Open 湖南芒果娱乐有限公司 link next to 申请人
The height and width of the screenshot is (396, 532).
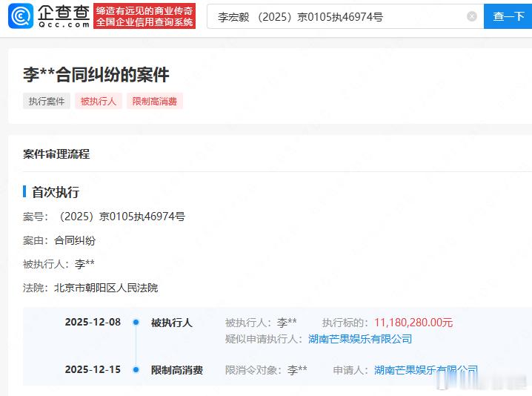point(426,370)
